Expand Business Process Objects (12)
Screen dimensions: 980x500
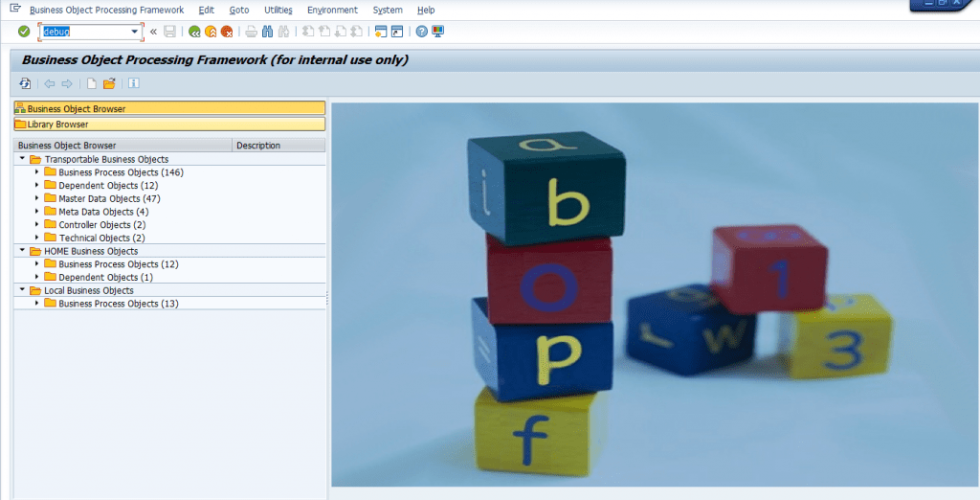[37, 263]
